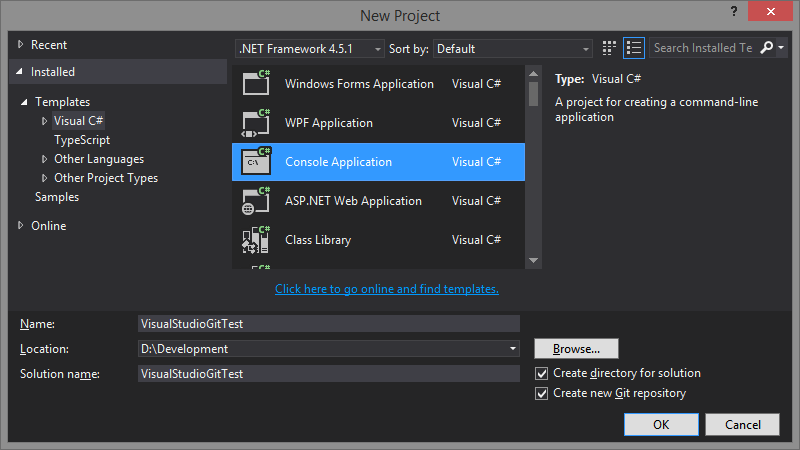Select Other Project Types in the tree

click(106, 178)
